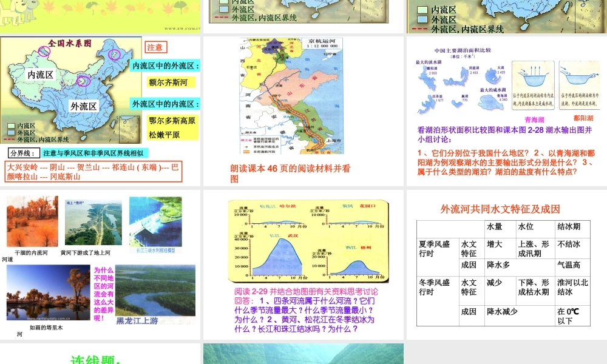The width and height of the screenshot is (607, 364).
Task: Click the 外流区中的内流区 cyan label
Action: tap(165, 104)
